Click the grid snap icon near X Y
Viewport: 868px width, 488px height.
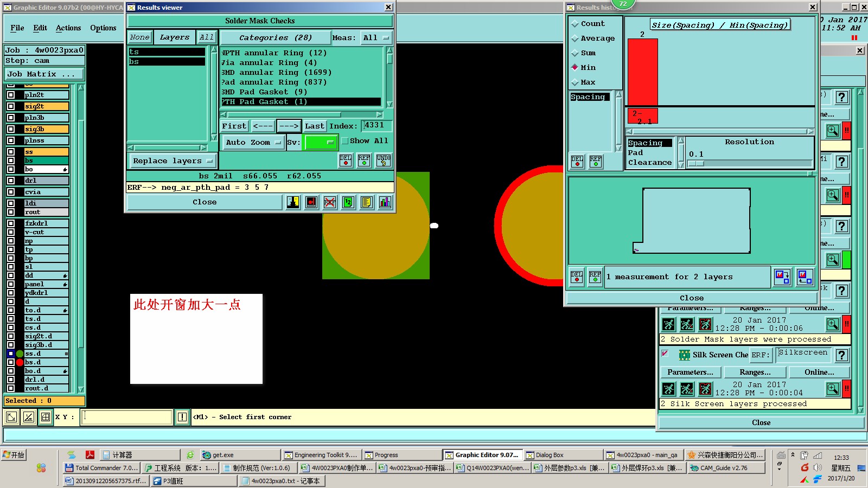(x=46, y=417)
